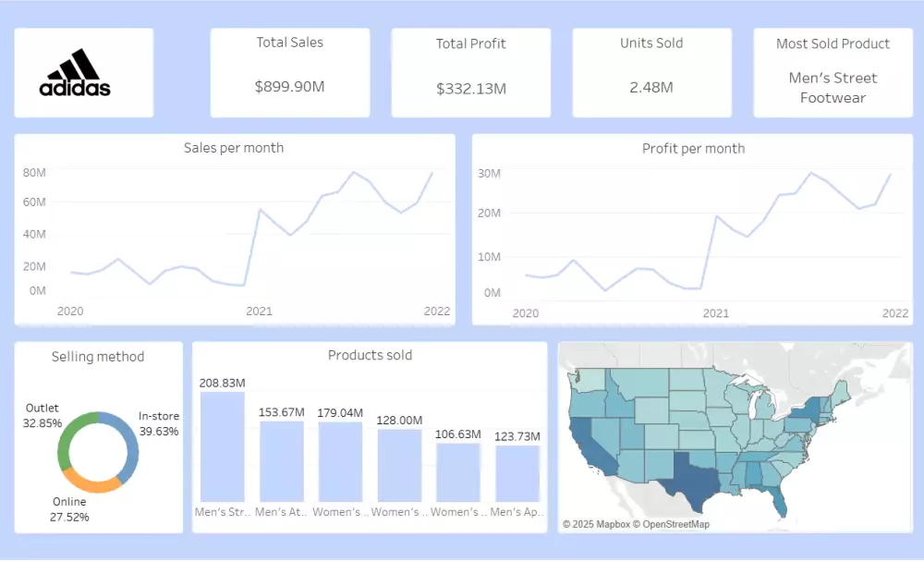The image size is (924, 562).
Task: Click the Products sold chart title
Action: pos(369,355)
